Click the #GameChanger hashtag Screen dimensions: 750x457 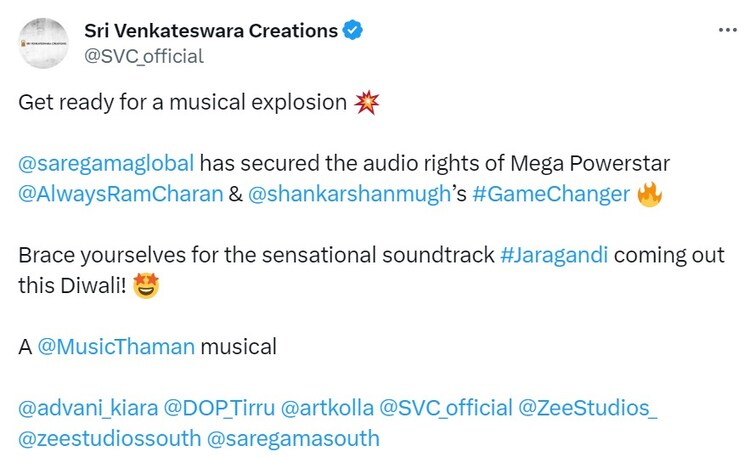(549, 193)
